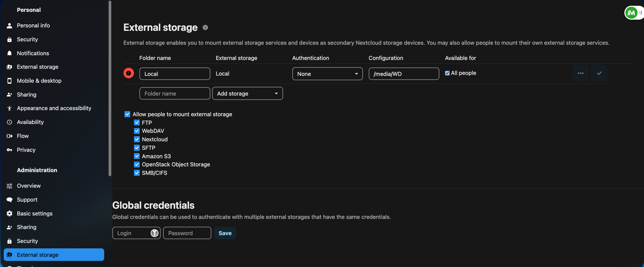The width and height of the screenshot is (644, 267).
Task: Click the Administration section heading
Action: click(x=37, y=170)
